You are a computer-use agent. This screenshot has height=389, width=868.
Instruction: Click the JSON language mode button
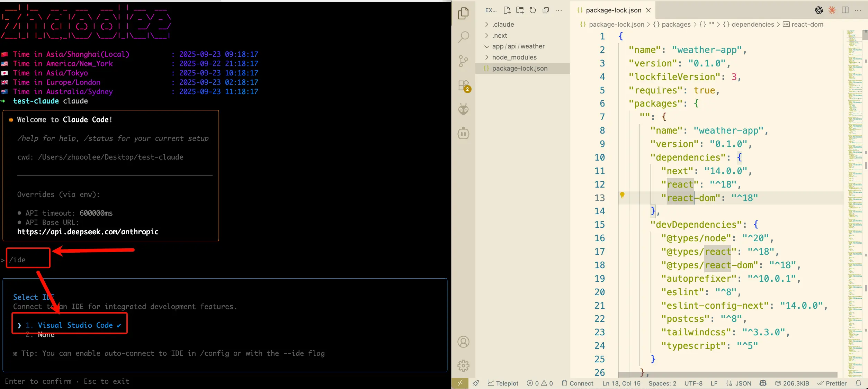(739, 383)
